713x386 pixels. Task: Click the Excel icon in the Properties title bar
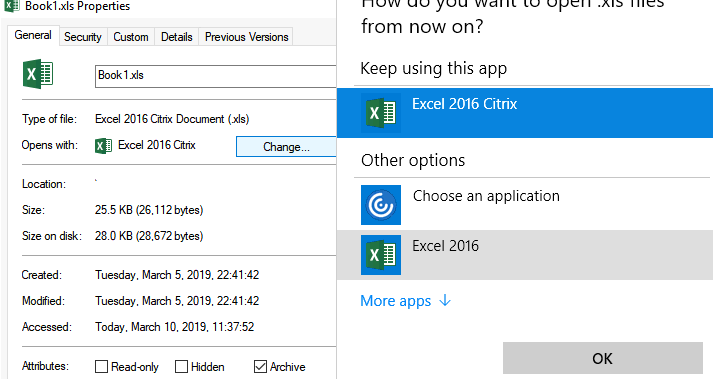[11, 5]
